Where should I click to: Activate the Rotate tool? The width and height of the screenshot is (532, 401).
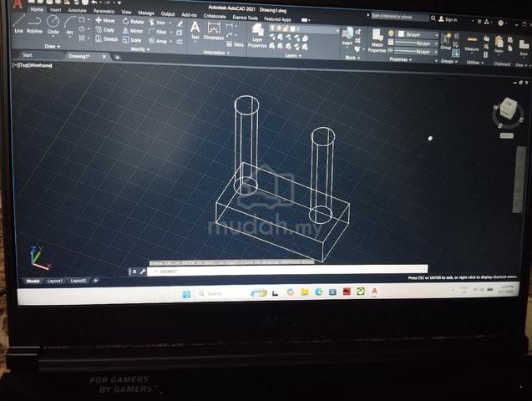click(133, 22)
